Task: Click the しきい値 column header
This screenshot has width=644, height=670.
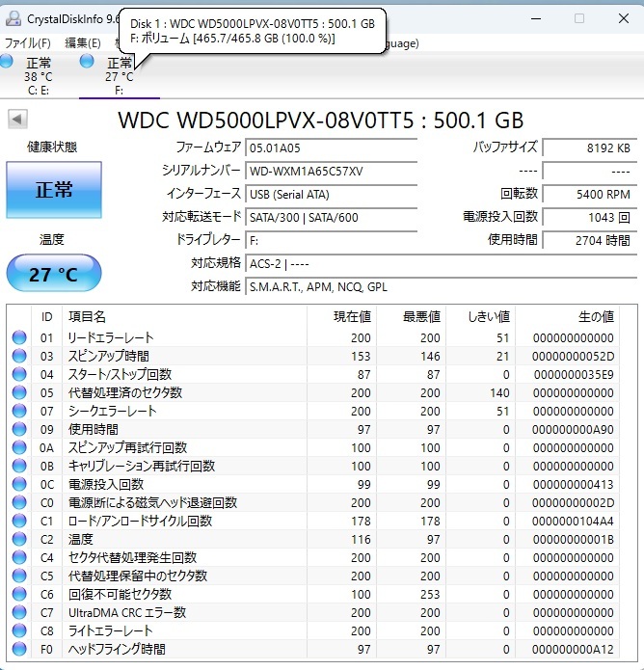Action: (x=481, y=316)
